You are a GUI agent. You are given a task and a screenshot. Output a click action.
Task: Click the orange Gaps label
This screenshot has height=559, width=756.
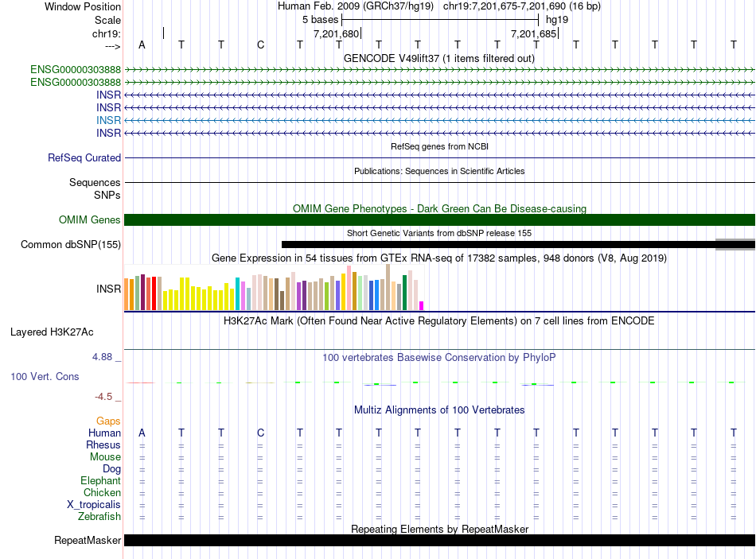pyautogui.click(x=108, y=421)
